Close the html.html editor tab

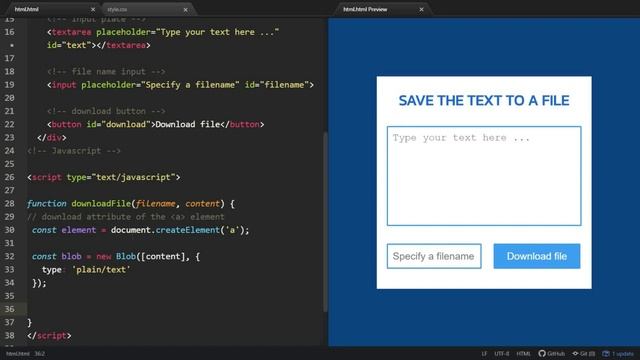93,9
